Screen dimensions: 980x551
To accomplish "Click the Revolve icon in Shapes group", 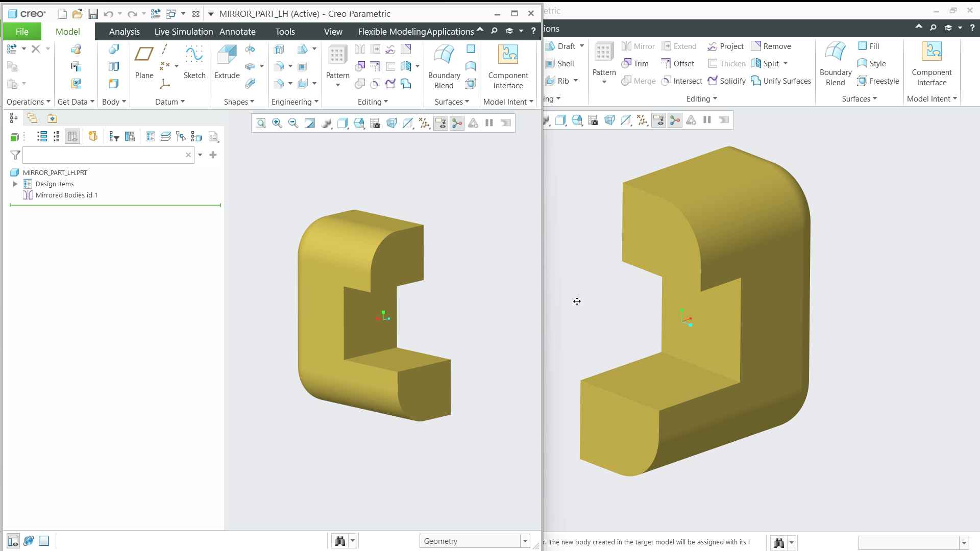I will tap(250, 49).
